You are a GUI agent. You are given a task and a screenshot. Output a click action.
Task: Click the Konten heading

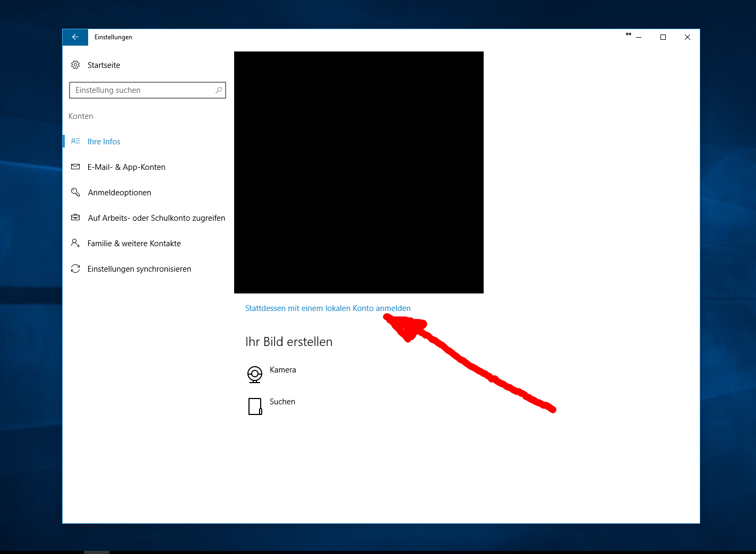[x=81, y=116]
